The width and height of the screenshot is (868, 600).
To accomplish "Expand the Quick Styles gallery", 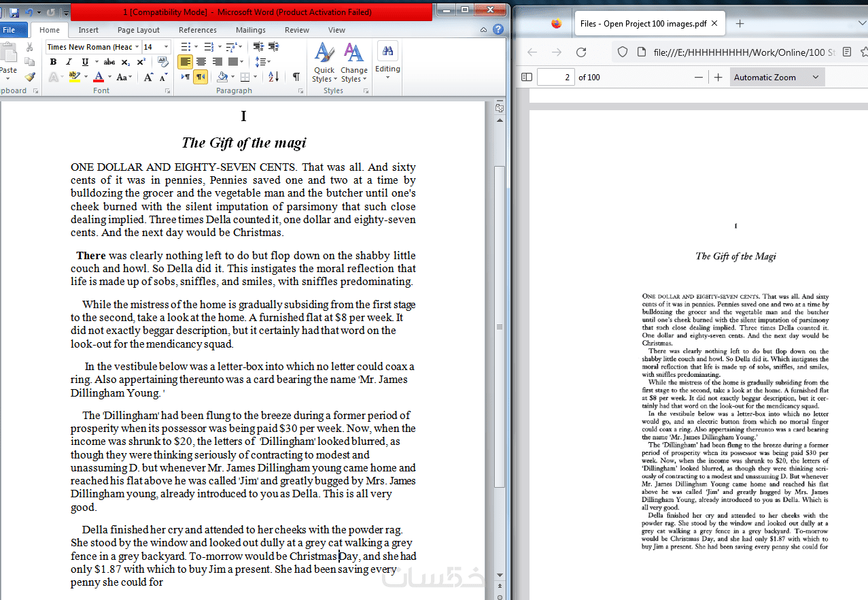I will click(324, 62).
